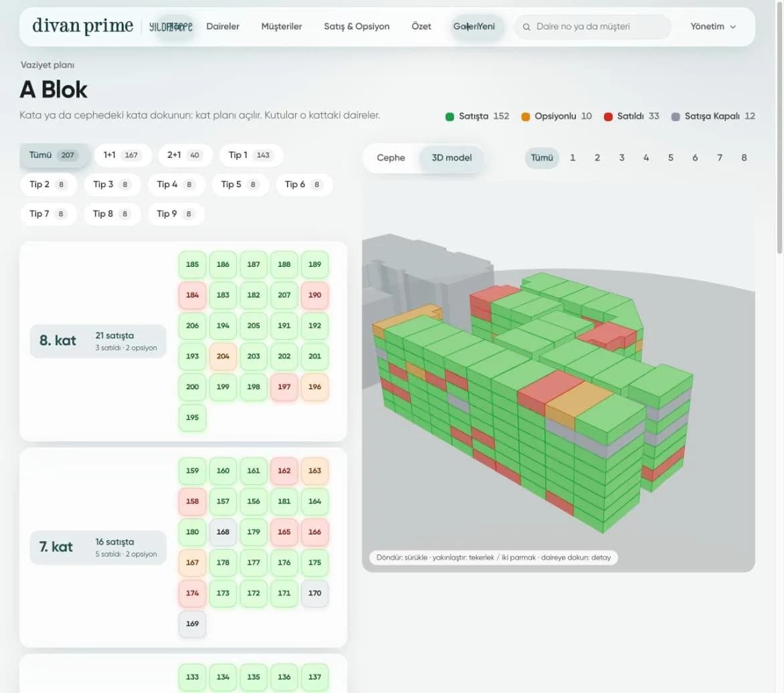Go to the Müşteriler page

tap(282, 27)
